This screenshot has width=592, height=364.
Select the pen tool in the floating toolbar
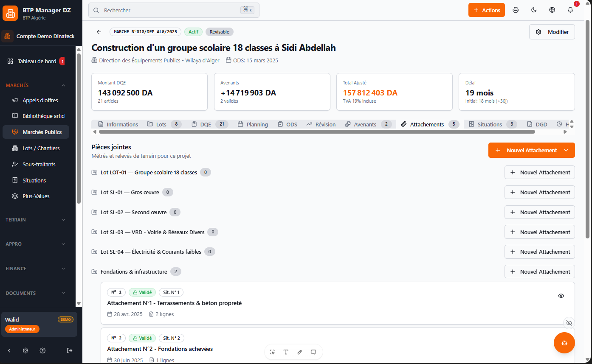coord(300,352)
